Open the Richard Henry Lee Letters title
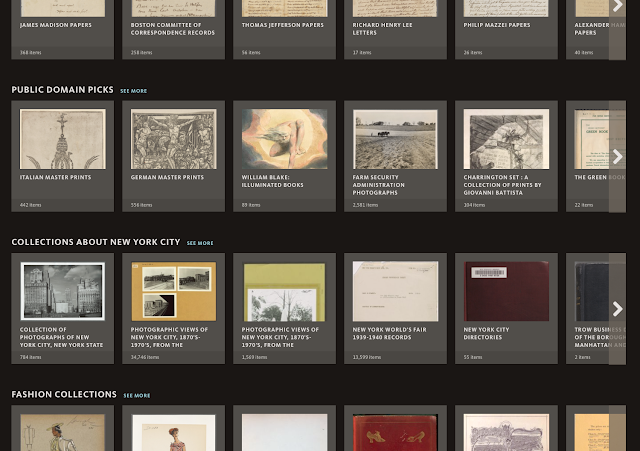Screen dimensions: 640x451 click(x=382, y=29)
